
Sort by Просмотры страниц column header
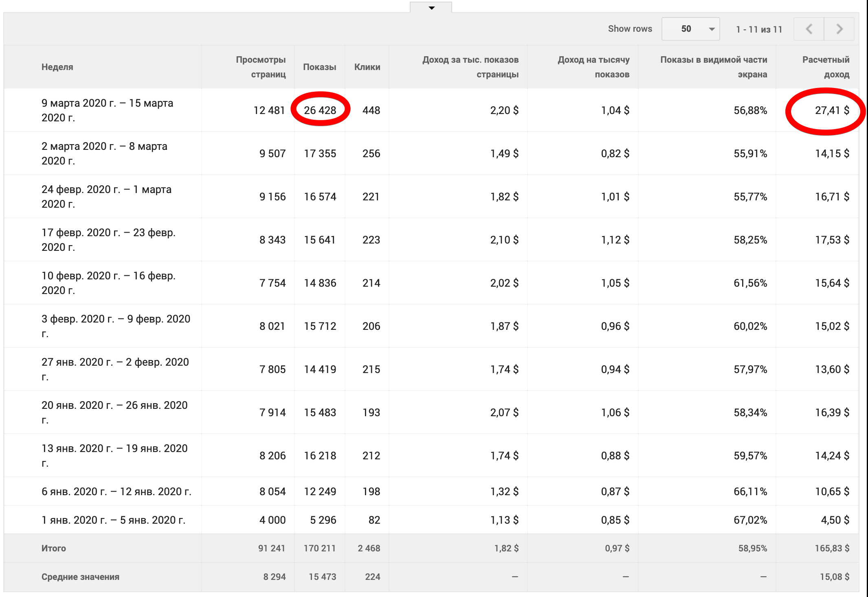pos(261,67)
